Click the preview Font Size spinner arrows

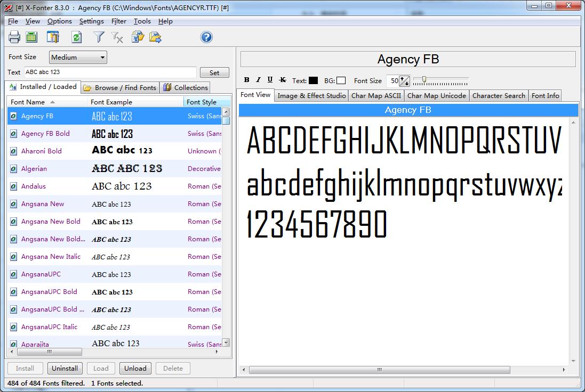(x=404, y=80)
